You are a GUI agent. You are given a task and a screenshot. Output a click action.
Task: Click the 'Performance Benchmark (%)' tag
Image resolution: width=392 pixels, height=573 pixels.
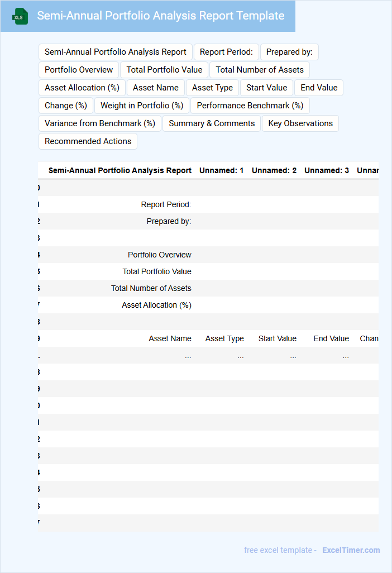pos(250,106)
